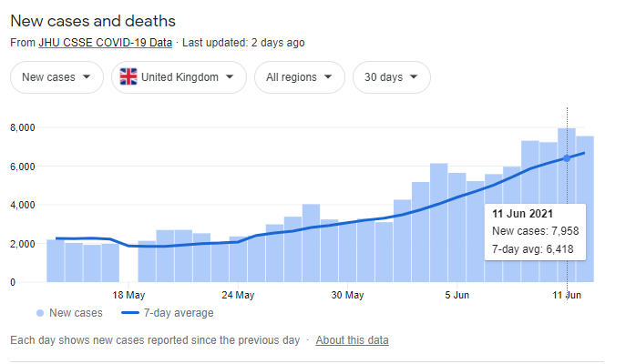Screen dimensions: 636x364
Task: Click the 5 Jun x-axis label
Action: 457,295
